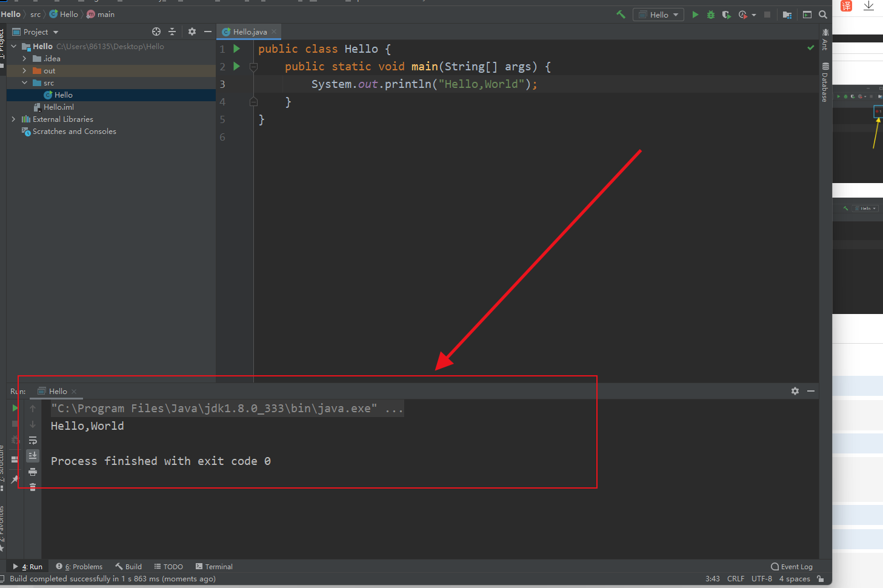
Task: Run Hello with coverage shield icon
Action: click(x=726, y=15)
